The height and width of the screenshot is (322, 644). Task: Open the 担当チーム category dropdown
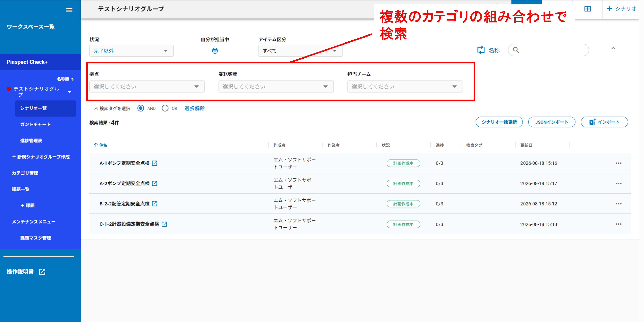tap(405, 87)
